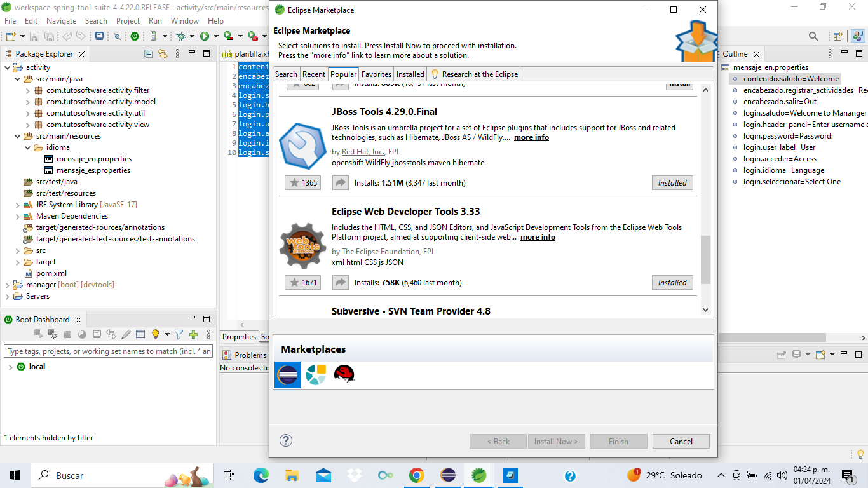The height and width of the screenshot is (488, 868).
Task: Collapse the activity project node
Action: point(8,67)
